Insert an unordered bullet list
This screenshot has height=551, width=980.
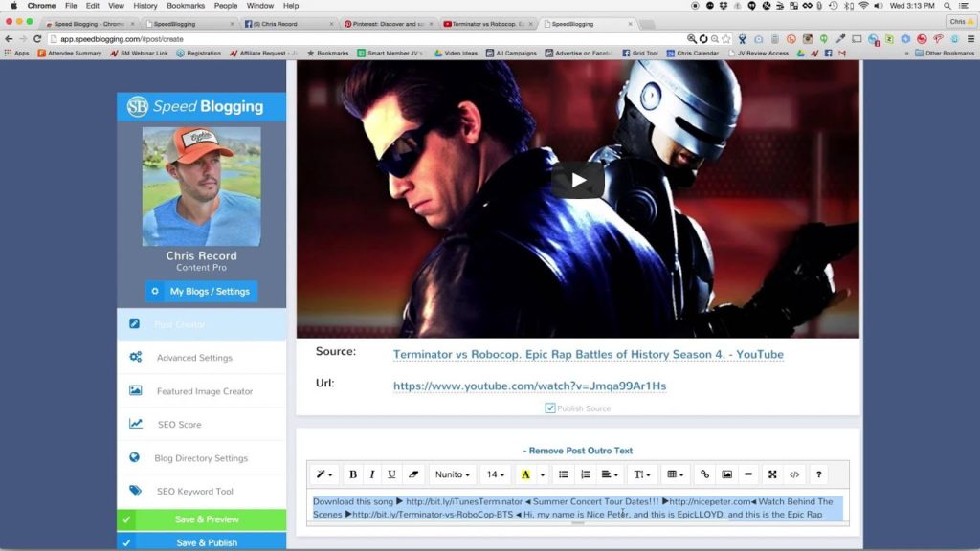pos(563,474)
